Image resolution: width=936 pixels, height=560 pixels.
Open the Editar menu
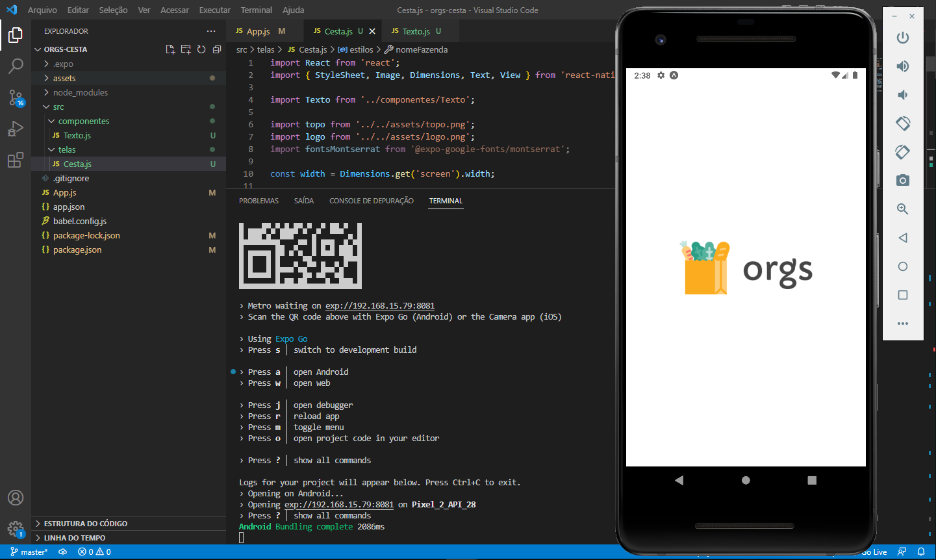click(x=78, y=10)
